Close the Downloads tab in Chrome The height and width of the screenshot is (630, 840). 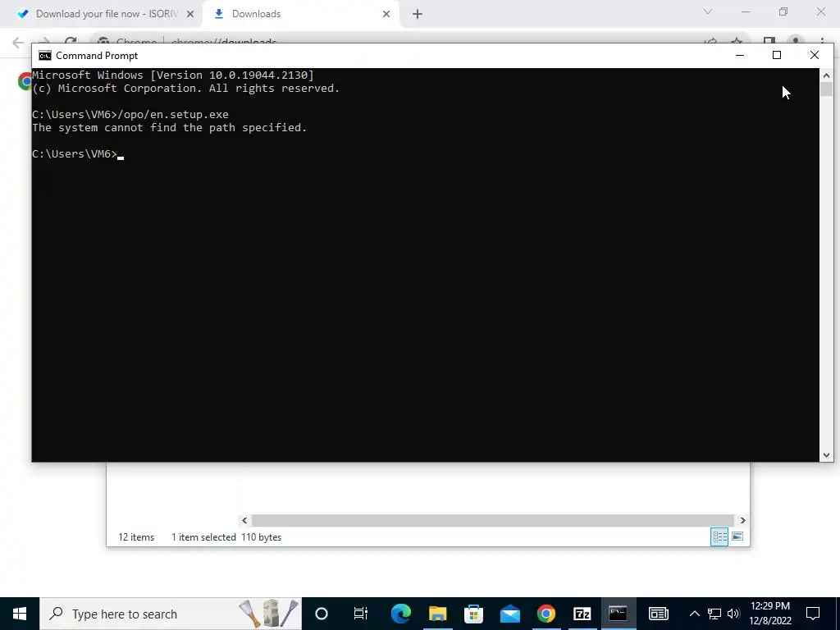[386, 14]
